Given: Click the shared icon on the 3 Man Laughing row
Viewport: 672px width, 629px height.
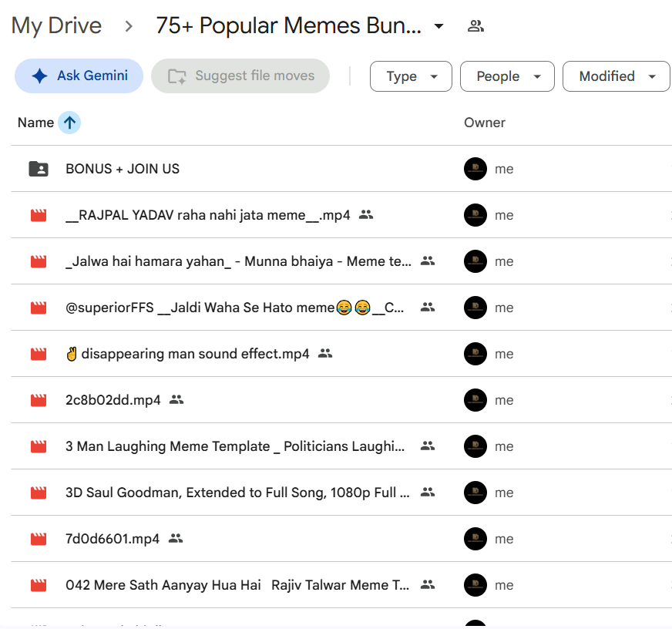Looking at the screenshot, I should click(428, 446).
